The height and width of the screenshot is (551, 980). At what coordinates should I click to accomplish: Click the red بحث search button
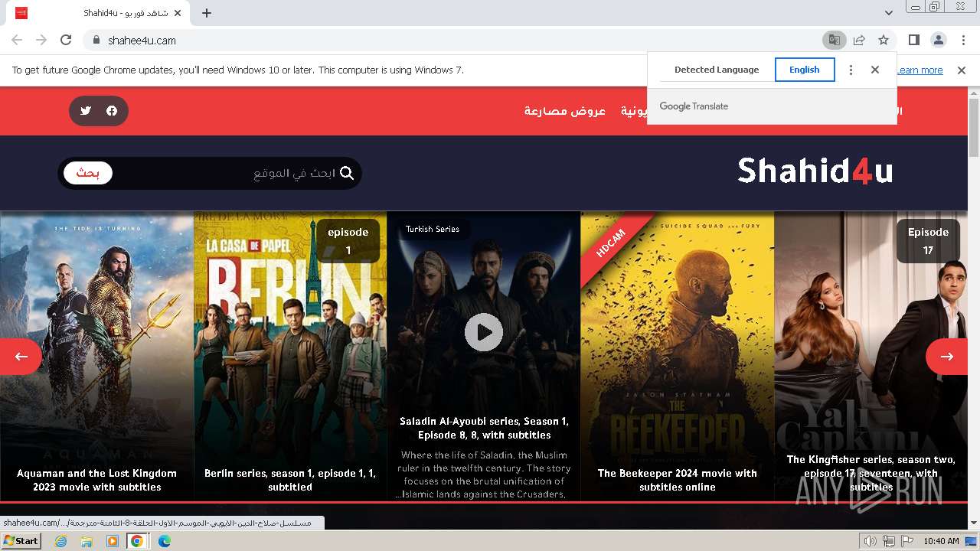pos(88,173)
